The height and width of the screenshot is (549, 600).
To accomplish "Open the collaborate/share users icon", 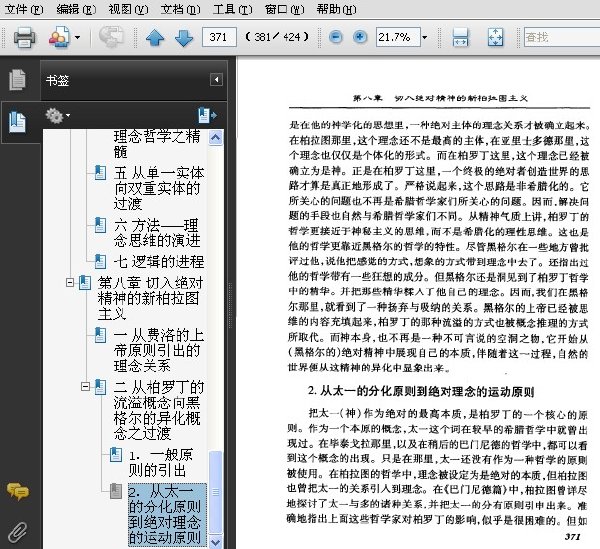I will tap(59, 37).
